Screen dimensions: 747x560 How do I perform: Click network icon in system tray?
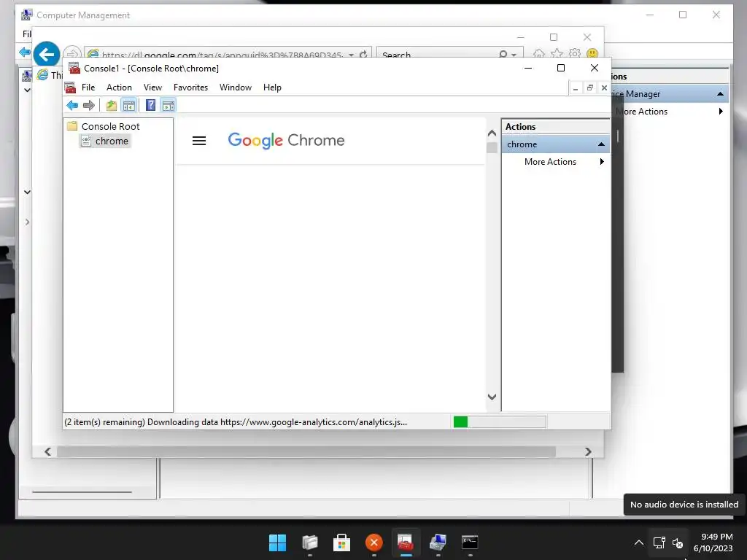[659, 542]
